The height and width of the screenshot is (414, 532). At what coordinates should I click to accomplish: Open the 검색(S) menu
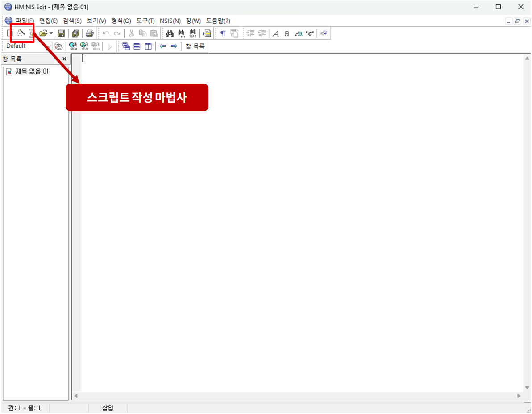point(72,21)
